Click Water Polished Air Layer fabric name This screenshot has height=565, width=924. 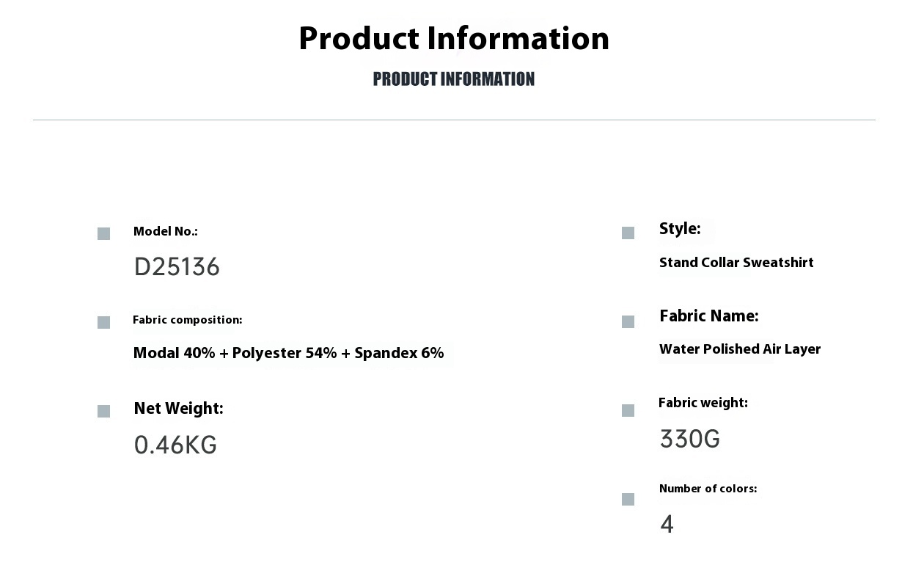[x=740, y=349]
